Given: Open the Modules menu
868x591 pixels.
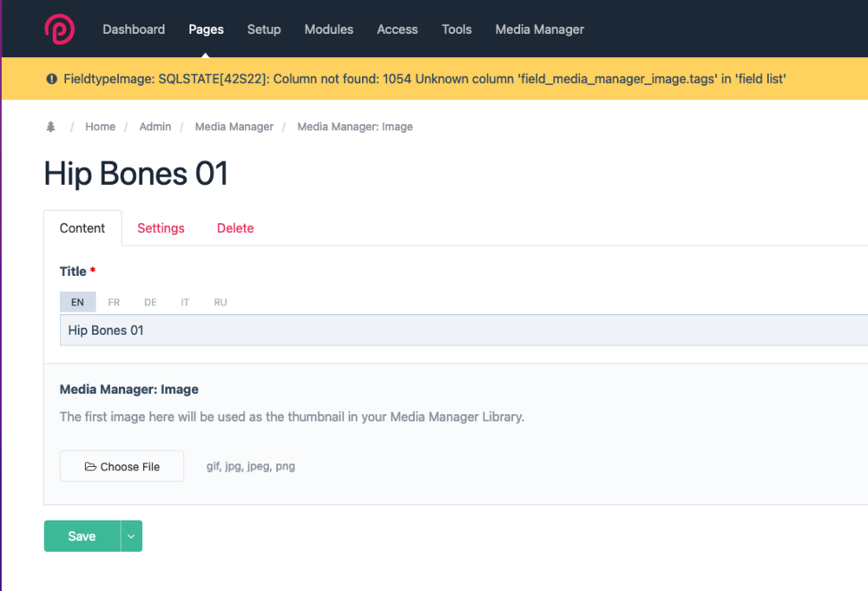Looking at the screenshot, I should [x=329, y=30].
